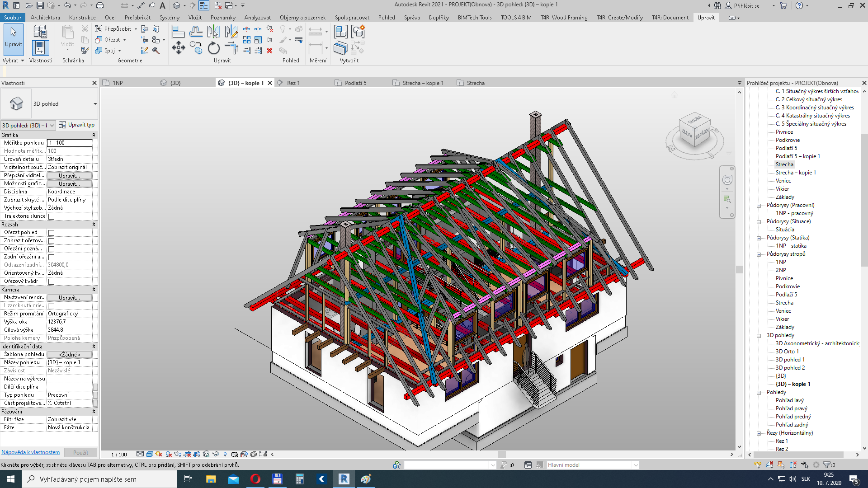Viewport: 868px width, 488px height.
Task: Activate the Align tool
Action: (x=178, y=32)
